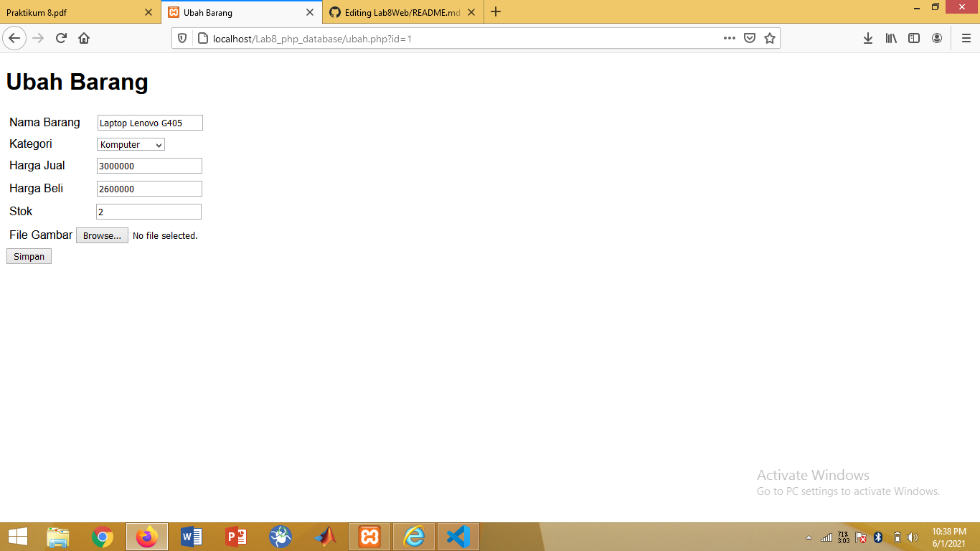The image size is (980, 551).
Task: Open the Downloads panel
Action: 868,38
